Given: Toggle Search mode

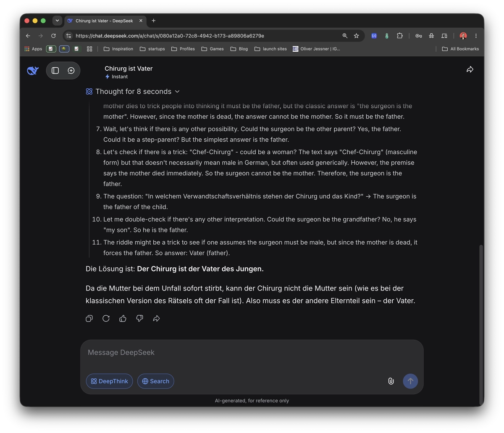Looking at the screenshot, I should tap(155, 381).
